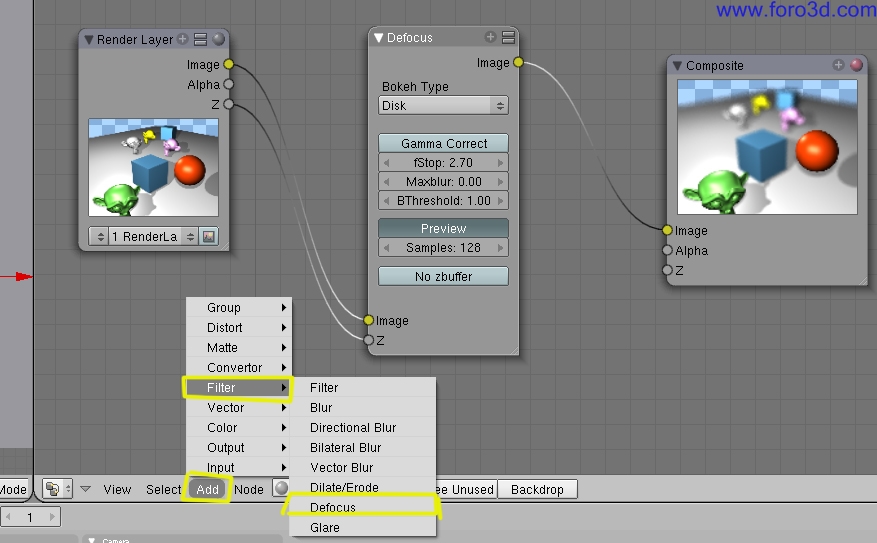Viewport: 877px width, 543px height.
Task: Toggle the No zbuffer button
Action: 443,276
